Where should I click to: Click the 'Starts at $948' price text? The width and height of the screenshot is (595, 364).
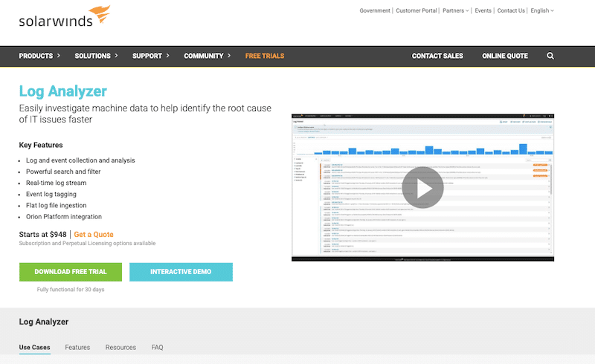(x=43, y=234)
